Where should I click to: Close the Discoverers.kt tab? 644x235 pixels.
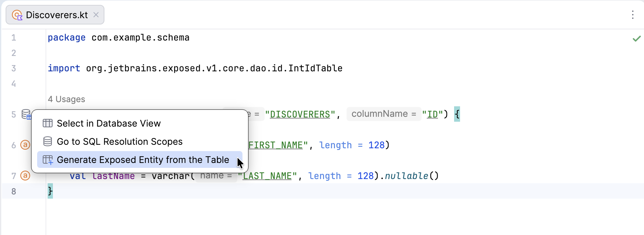tap(96, 15)
